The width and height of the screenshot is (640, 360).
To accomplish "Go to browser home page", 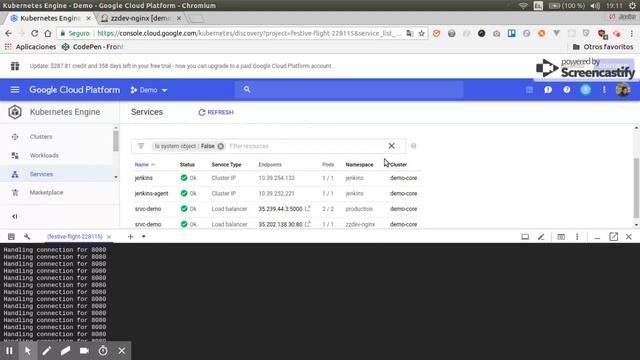I will [x=48, y=33].
